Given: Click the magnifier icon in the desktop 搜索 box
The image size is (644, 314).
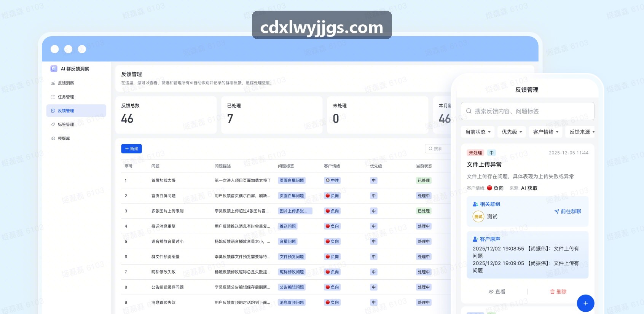Looking at the screenshot, I should pos(430,149).
